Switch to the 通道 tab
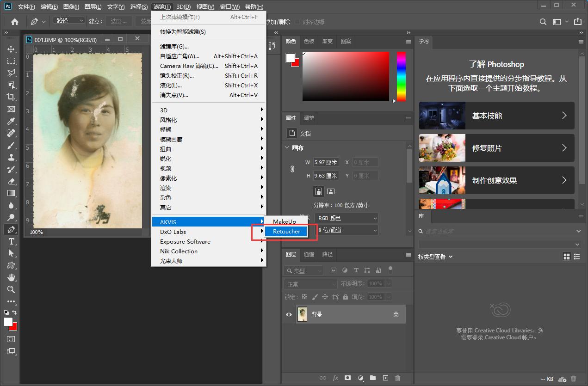This screenshot has height=386, width=588. point(309,254)
